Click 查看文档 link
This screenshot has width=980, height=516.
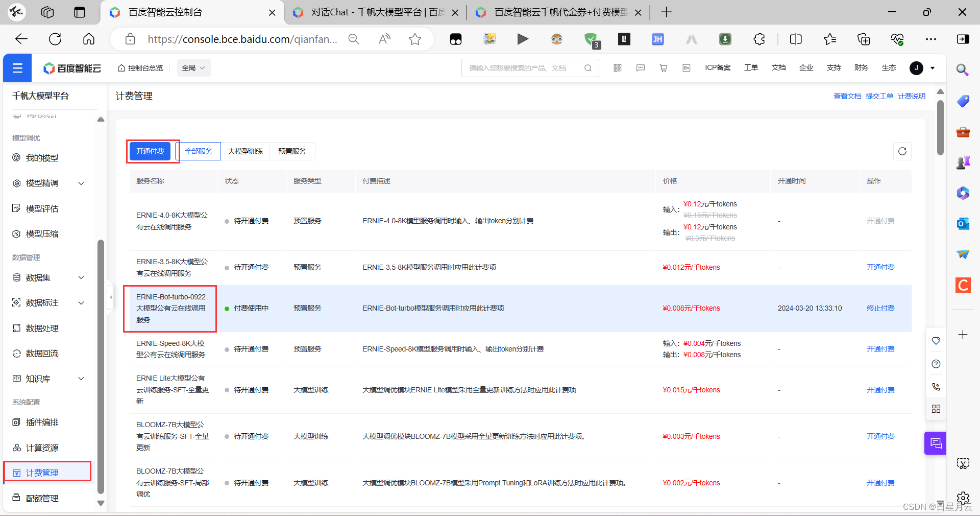point(847,96)
